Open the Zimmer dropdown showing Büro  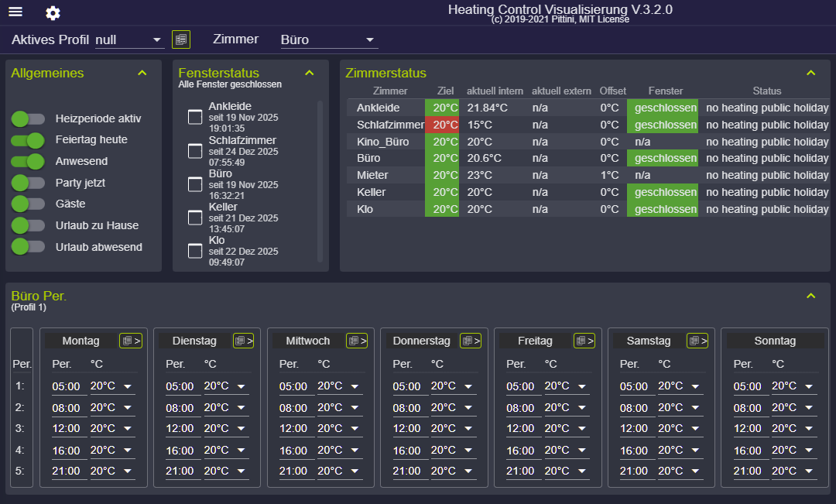pyautogui.click(x=328, y=40)
